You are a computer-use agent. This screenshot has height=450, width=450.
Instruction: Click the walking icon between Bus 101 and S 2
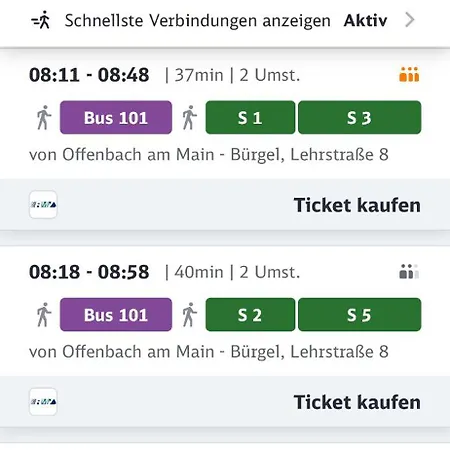click(x=189, y=314)
